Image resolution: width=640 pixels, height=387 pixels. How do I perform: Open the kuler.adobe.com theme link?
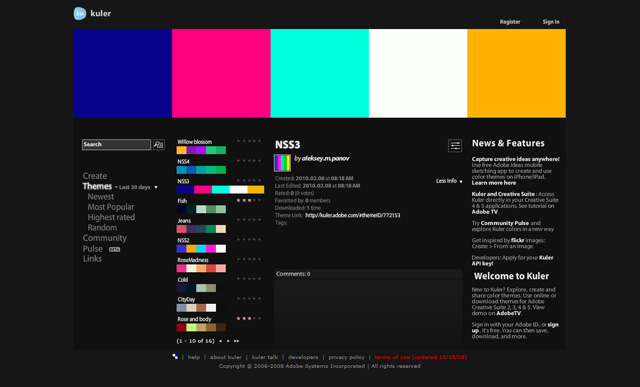(353, 215)
